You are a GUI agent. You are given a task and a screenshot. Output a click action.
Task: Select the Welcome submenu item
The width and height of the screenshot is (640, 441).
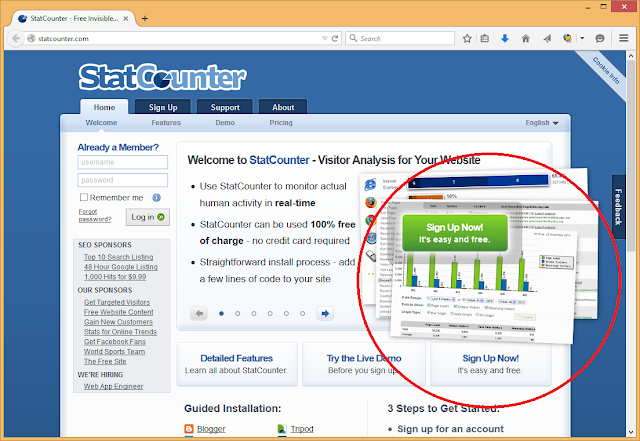(101, 122)
